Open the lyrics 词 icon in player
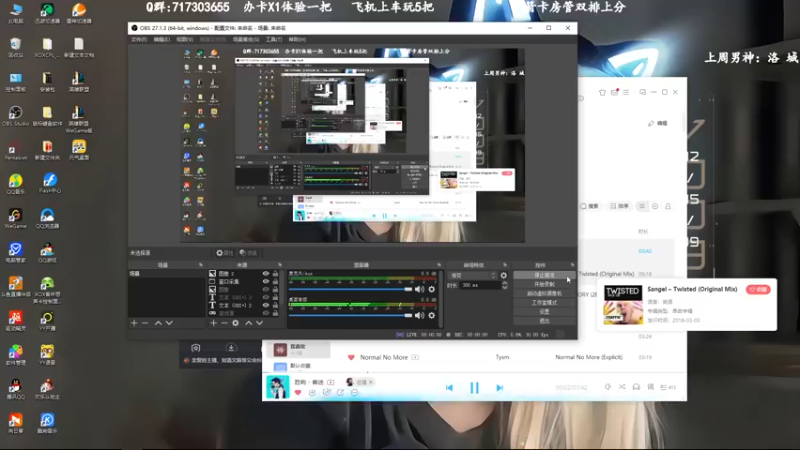800x450 pixels. pos(651,387)
